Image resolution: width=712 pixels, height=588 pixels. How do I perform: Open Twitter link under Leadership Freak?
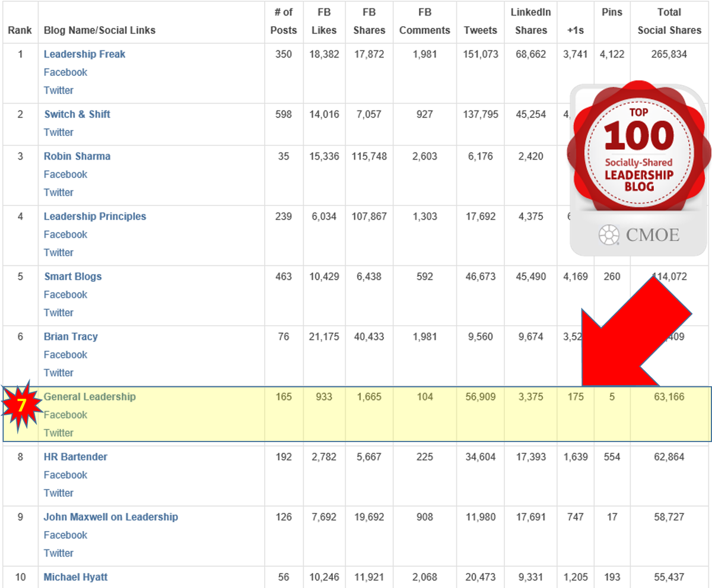click(x=59, y=90)
